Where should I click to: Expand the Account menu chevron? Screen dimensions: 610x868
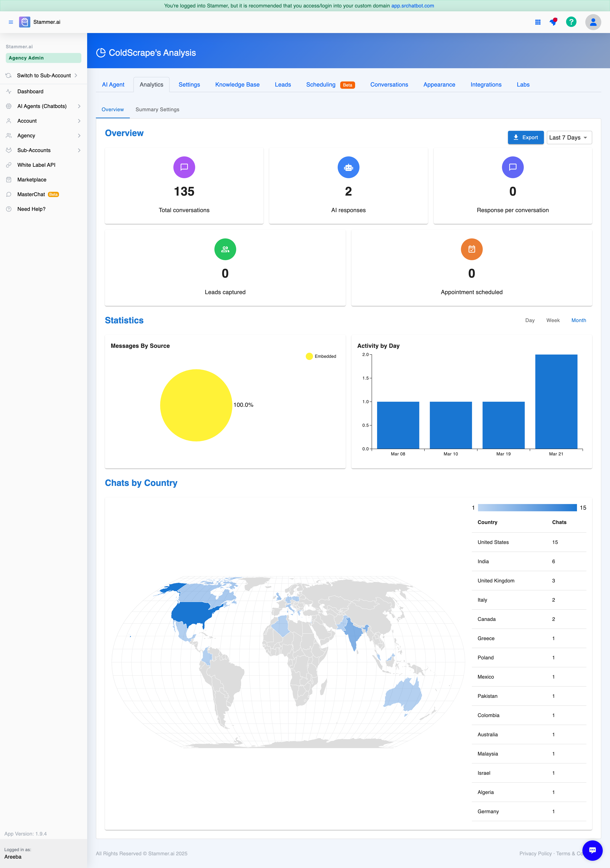(79, 121)
